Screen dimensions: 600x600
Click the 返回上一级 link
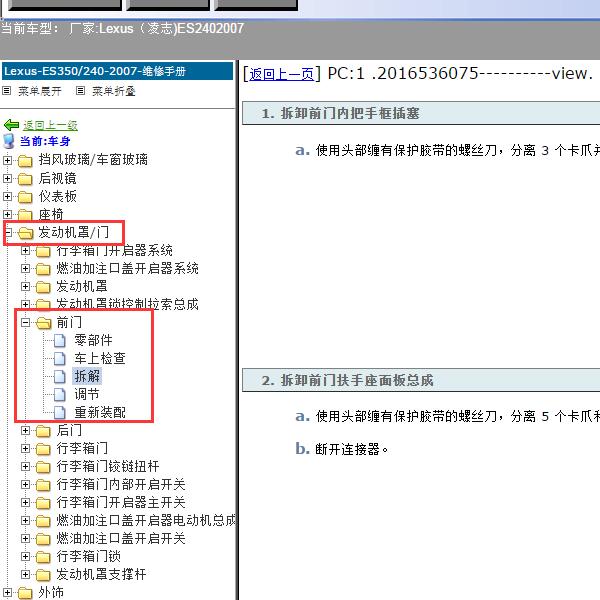pos(50,125)
